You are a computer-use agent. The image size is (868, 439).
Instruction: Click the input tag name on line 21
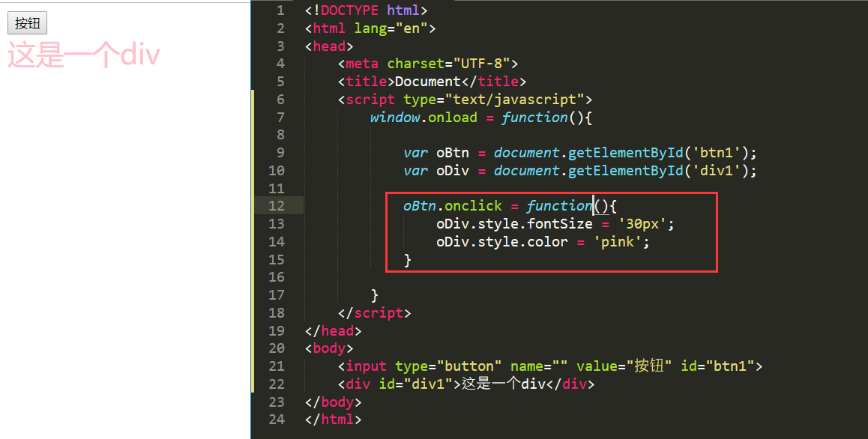coord(367,366)
